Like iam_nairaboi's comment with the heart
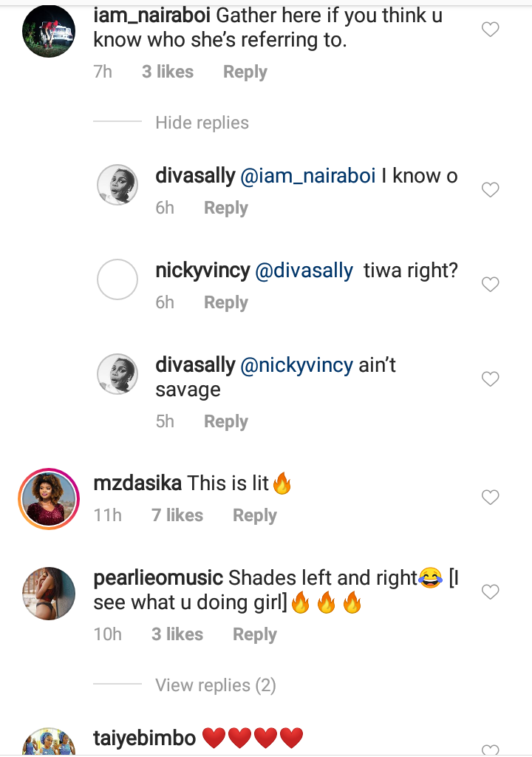Viewport: 532px width, 757px height. coord(491,30)
